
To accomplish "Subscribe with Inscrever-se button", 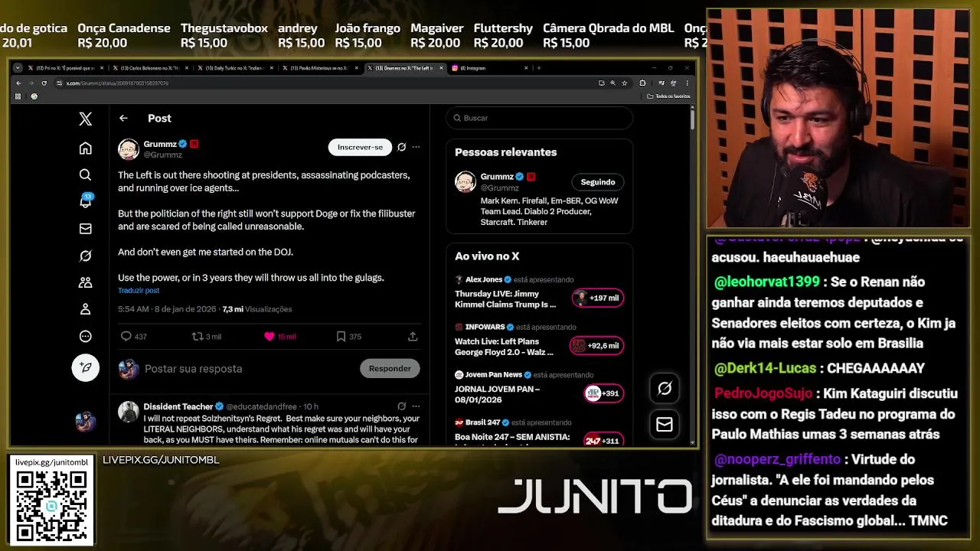I will pos(360,147).
